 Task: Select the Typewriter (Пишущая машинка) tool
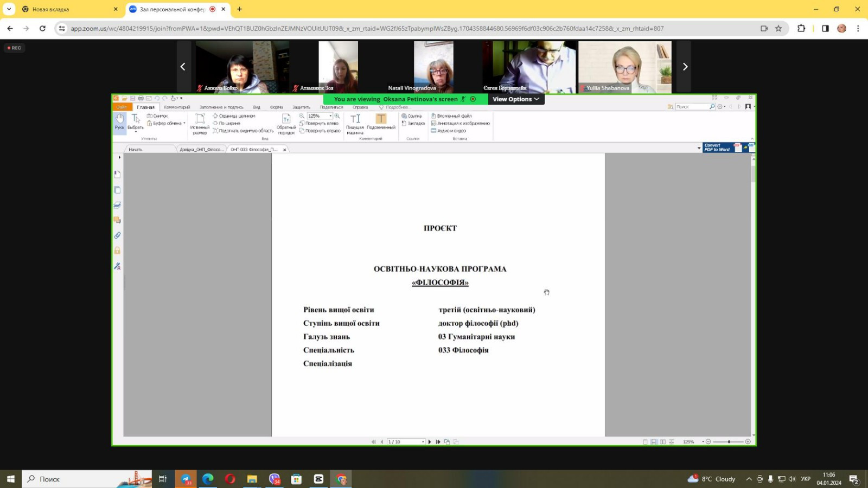(x=355, y=124)
